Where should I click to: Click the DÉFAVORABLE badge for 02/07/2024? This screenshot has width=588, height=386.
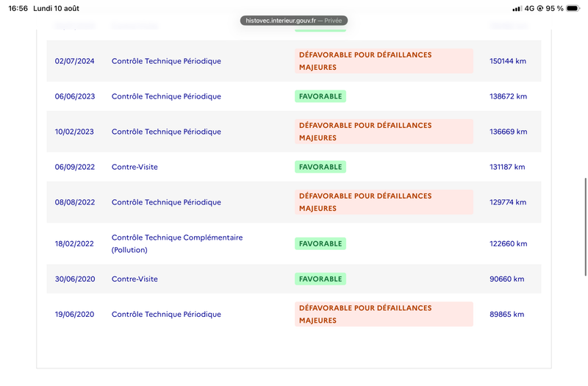(x=384, y=61)
